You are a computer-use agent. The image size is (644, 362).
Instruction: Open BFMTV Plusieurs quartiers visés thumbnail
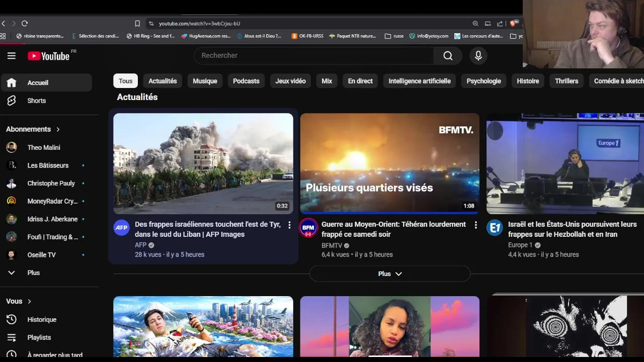[390, 163]
